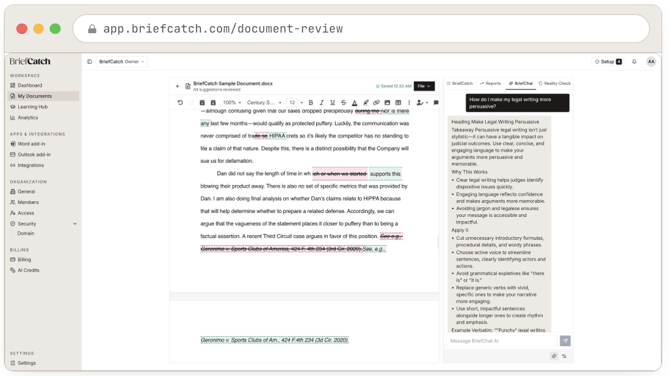Send the BriefChat message
670x376 pixels.
[565, 341]
